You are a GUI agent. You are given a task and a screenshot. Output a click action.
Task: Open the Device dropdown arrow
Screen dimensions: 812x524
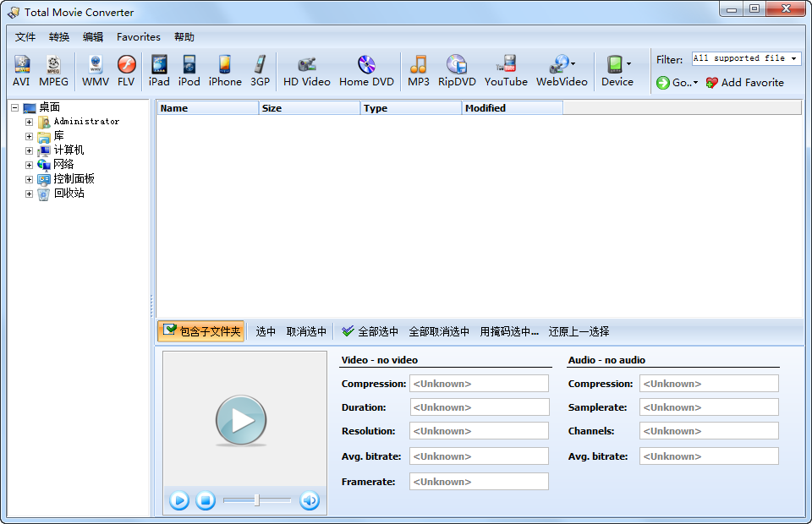(x=628, y=64)
